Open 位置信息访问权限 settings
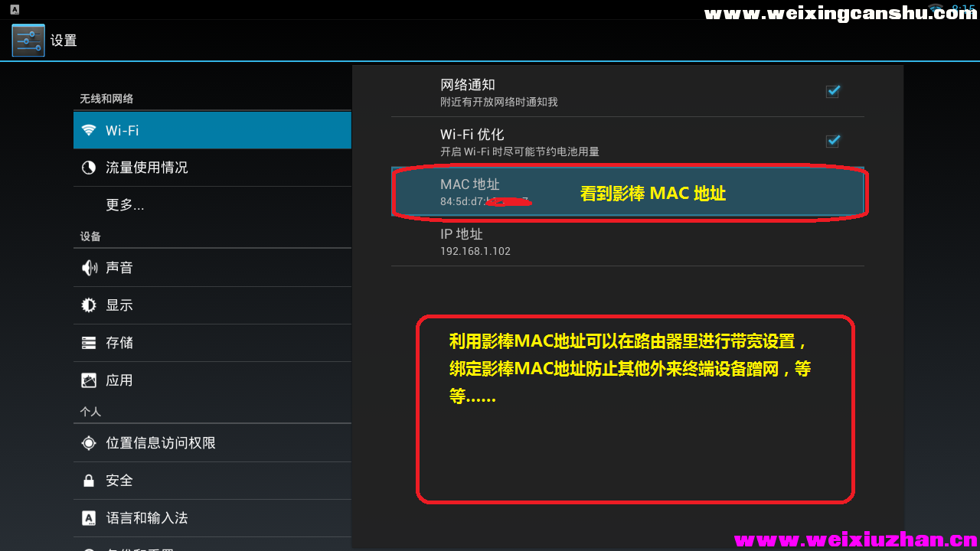The image size is (980, 551). (212, 443)
